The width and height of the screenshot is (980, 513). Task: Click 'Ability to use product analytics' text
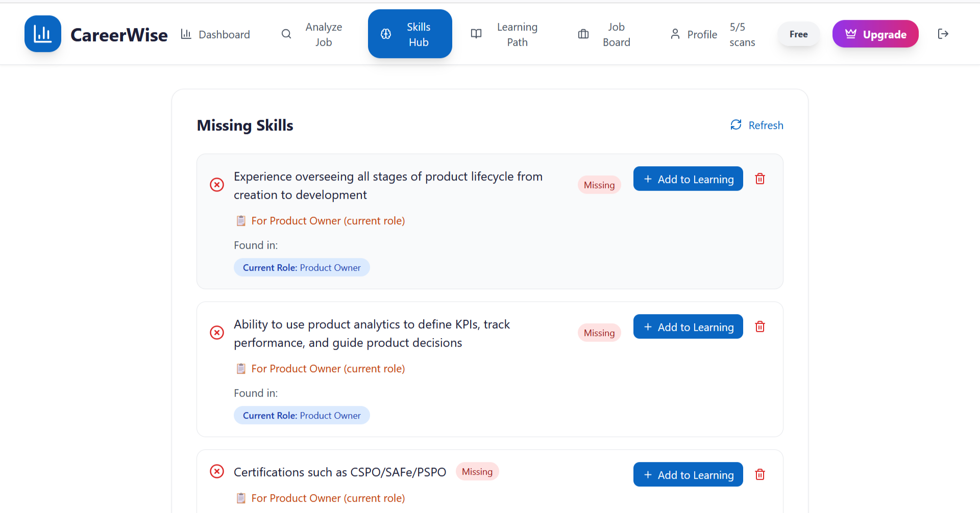point(372,334)
